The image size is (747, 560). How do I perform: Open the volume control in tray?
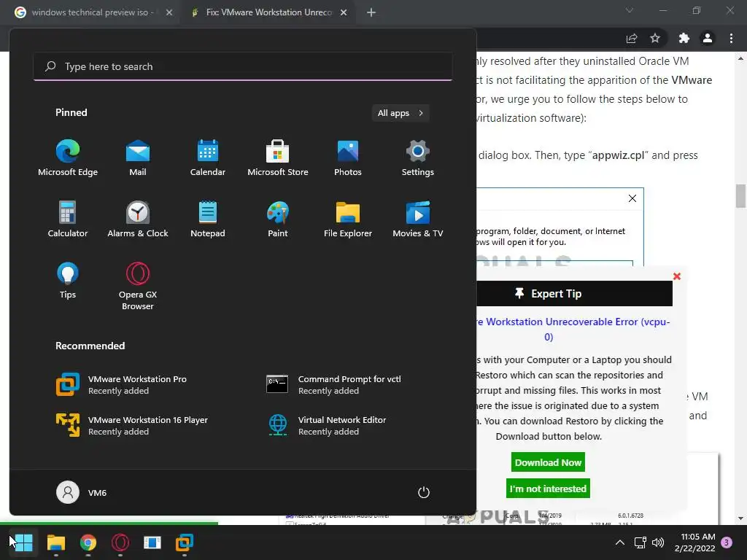658,542
